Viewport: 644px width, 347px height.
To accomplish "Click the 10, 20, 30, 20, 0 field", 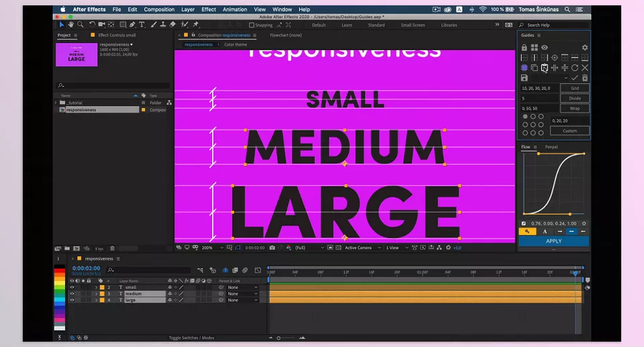I will [539, 88].
